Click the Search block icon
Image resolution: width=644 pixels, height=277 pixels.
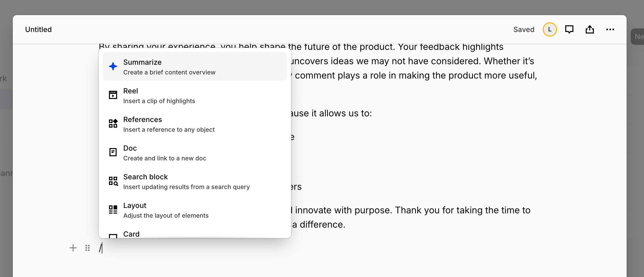(113, 181)
